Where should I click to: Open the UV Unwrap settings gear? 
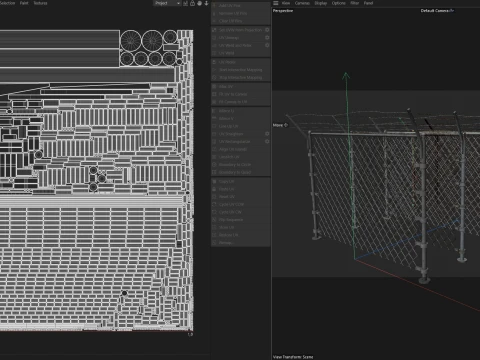267,38
